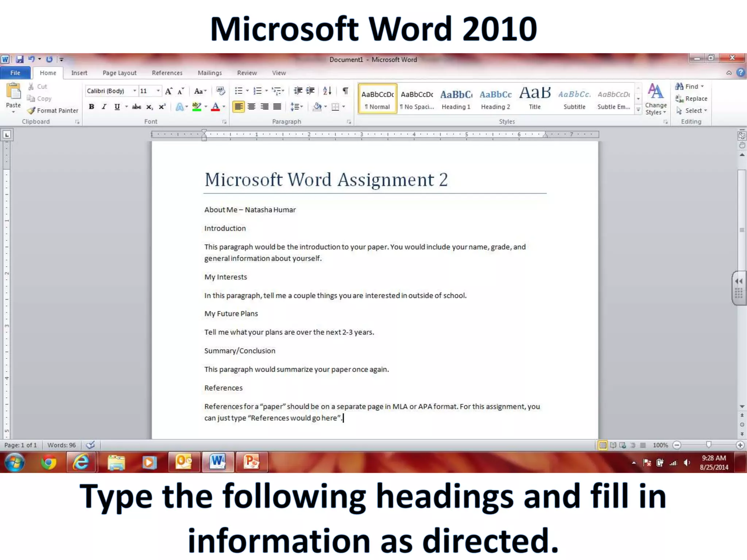Click the Replace button
747x560 pixels.
coord(691,99)
